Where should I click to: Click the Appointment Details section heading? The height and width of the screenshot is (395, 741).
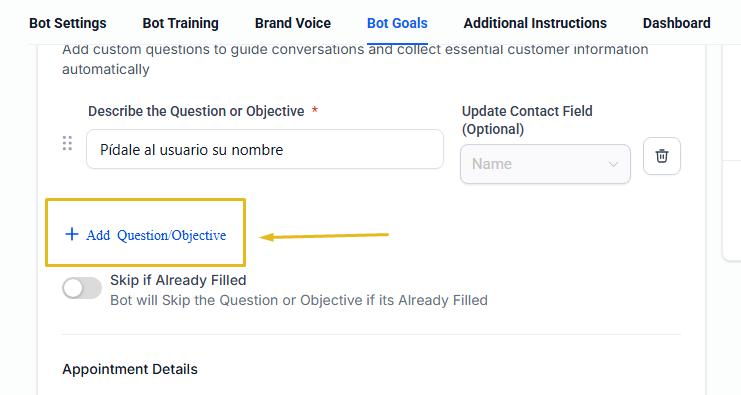tap(130, 369)
